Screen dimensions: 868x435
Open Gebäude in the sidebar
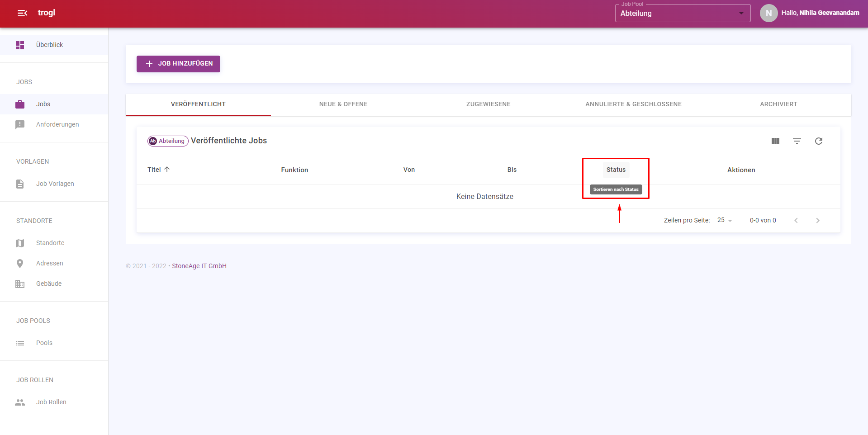click(54, 284)
